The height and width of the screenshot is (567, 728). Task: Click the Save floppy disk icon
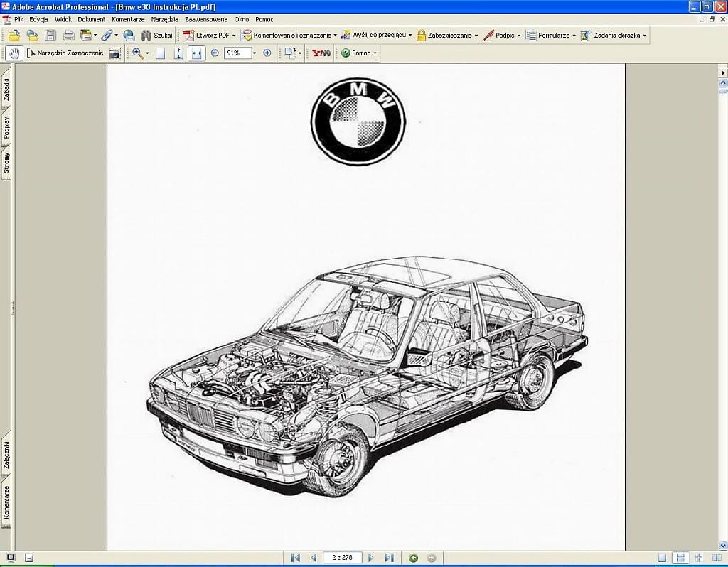(50, 36)
